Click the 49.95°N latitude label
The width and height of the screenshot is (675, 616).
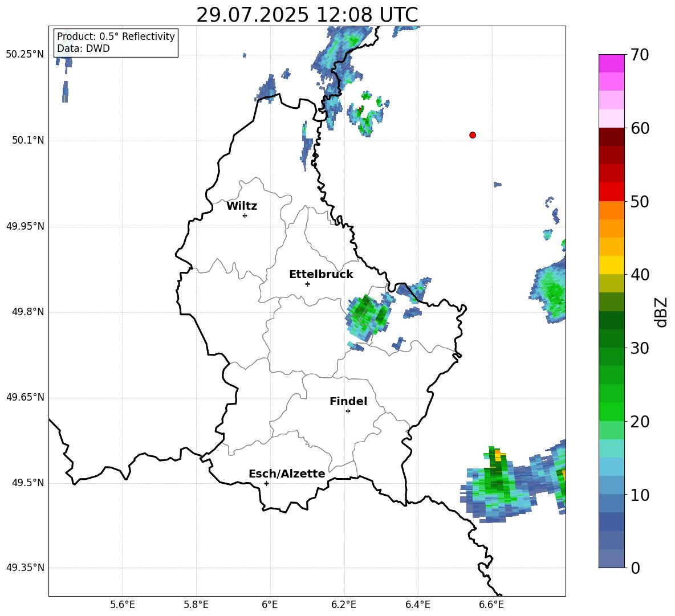pos(25,226)
